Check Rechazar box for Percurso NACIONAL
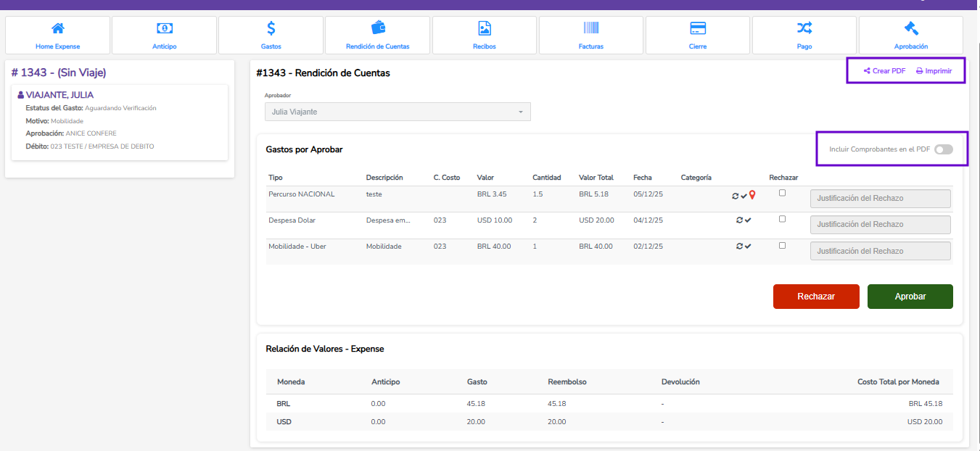The width and height of the screenshot is (980, 451). [782, 193]
